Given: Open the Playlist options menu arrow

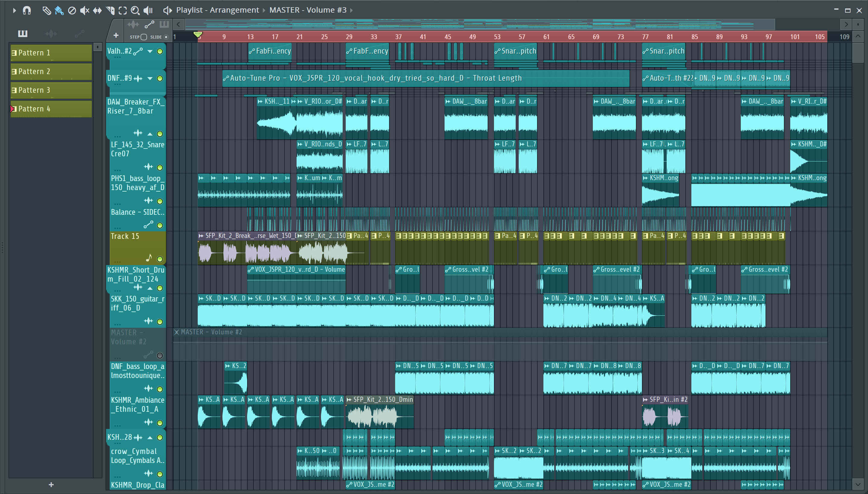Looking at the screenshot, I should (14, 10).
